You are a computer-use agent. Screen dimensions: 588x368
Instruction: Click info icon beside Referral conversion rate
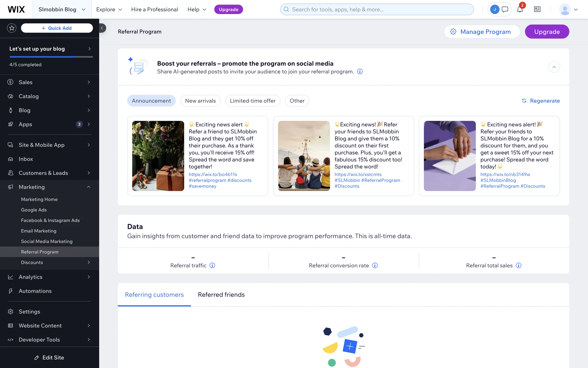click(375, 266)
